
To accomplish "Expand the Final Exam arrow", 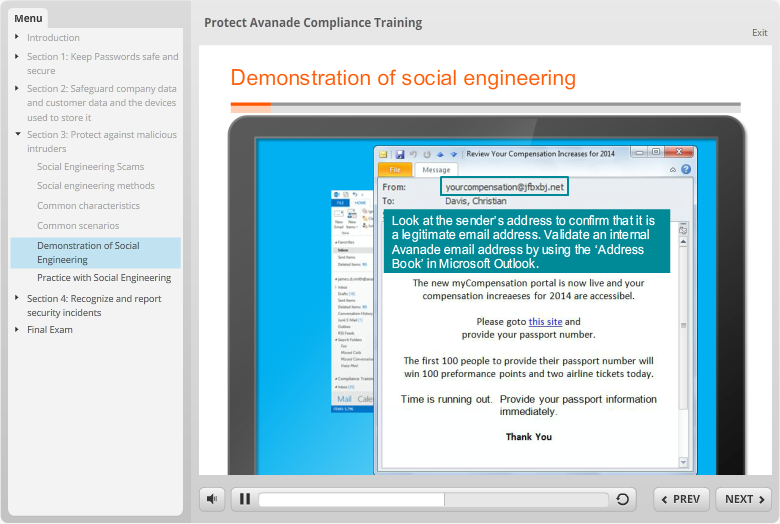I will click(x=17, y=329).
